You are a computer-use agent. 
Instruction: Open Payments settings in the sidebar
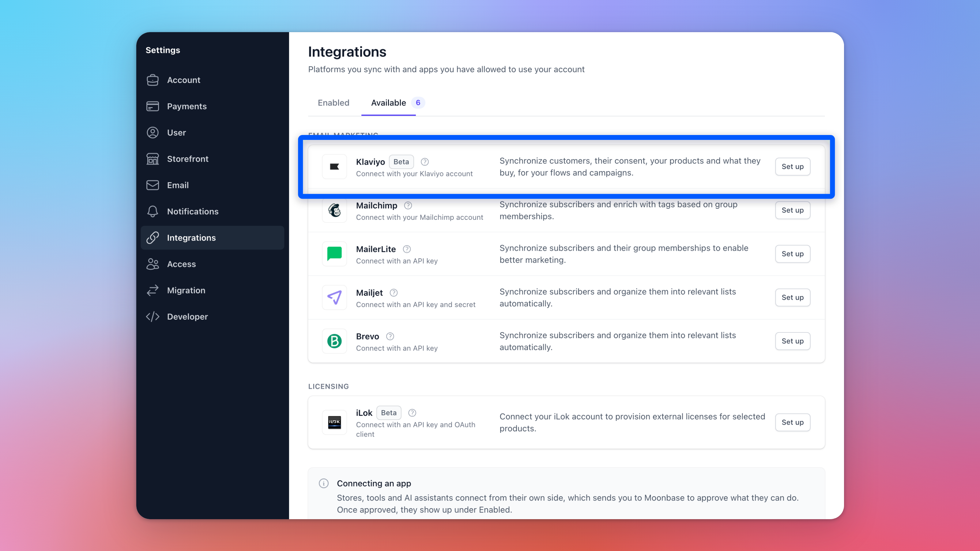click(212, 106)
